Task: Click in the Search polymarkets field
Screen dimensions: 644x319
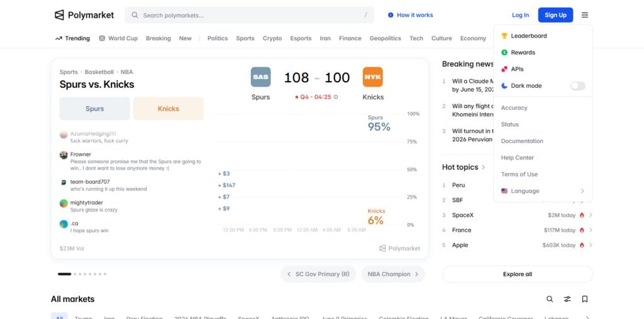Action: (249, 15)
